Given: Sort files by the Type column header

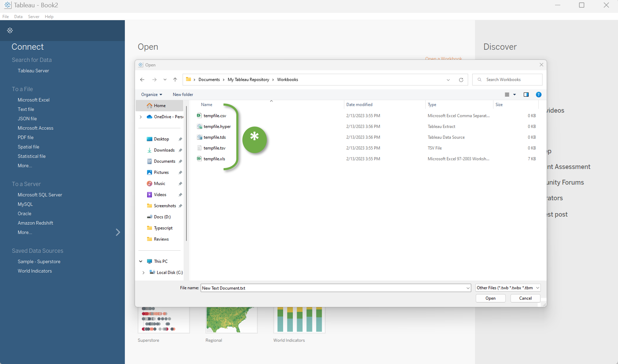Looking at the screenshot, I should (432, 105).
